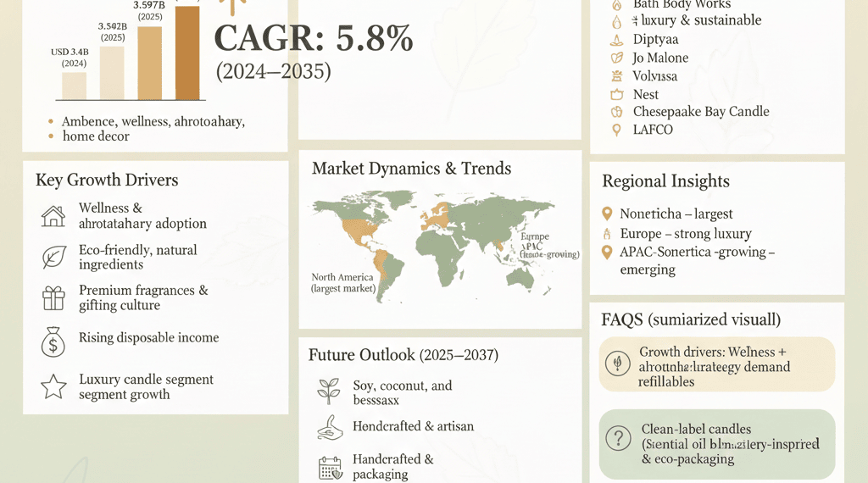Click the basket icon beside Nest
868x483 pixels.
(x=617, y=95)
